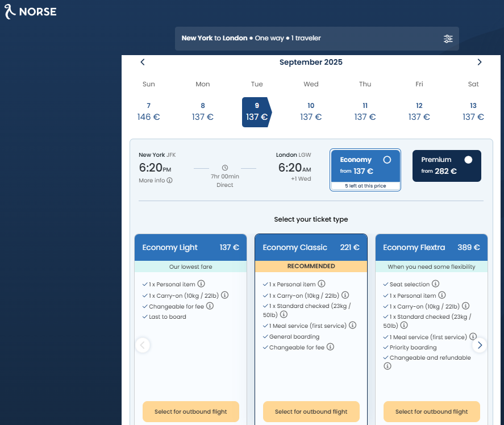
Task: Open More info icon under departure time
Action: pos(169,180)
